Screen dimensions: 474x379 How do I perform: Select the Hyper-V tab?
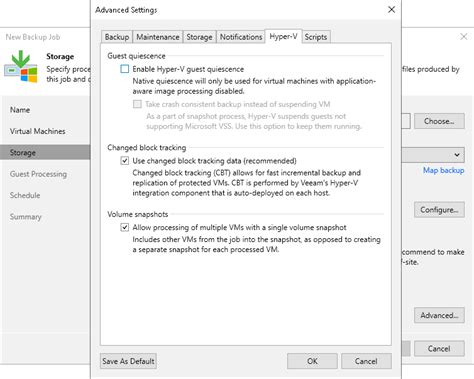283,36
